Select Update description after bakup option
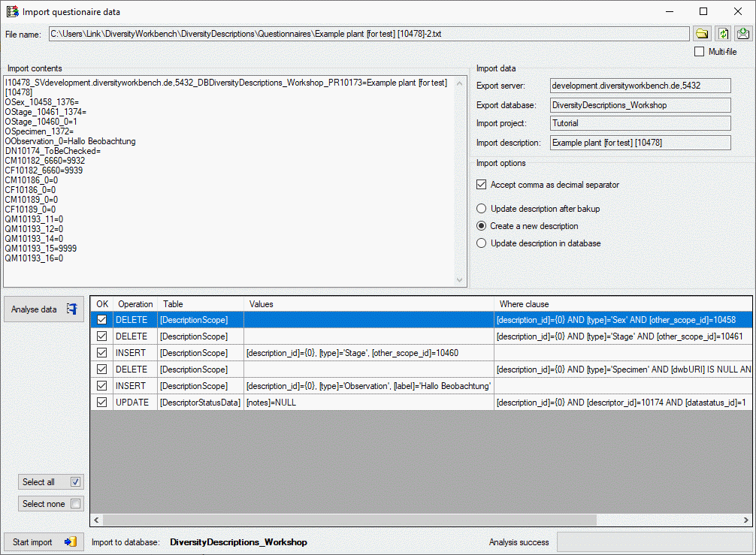 [482, 209]
